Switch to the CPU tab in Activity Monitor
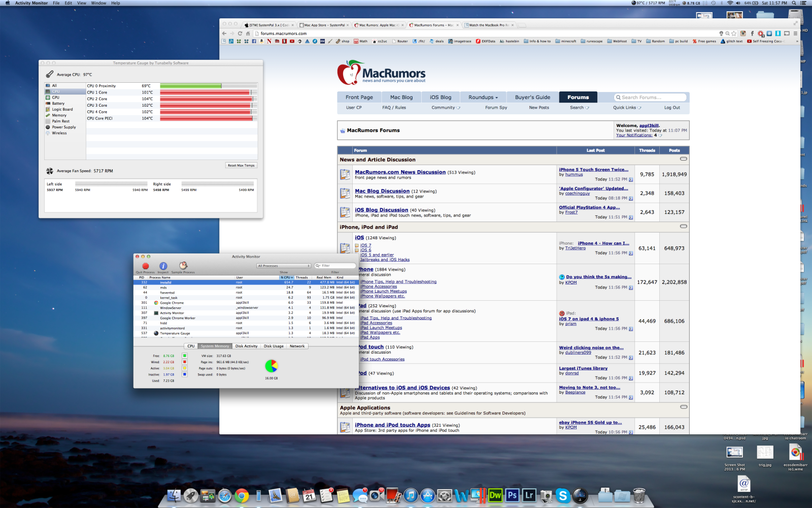Viewport: 812px width, 508px height. [x=191, y=346]
